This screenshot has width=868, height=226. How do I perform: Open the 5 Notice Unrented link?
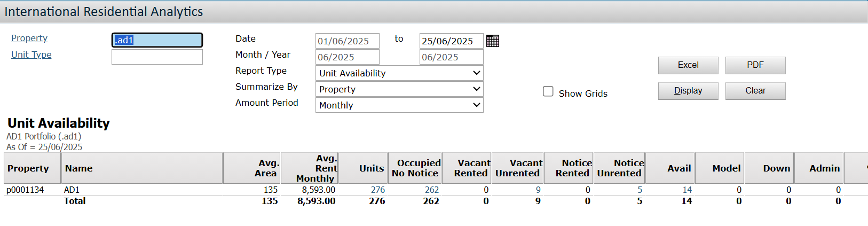coord(640,190)
